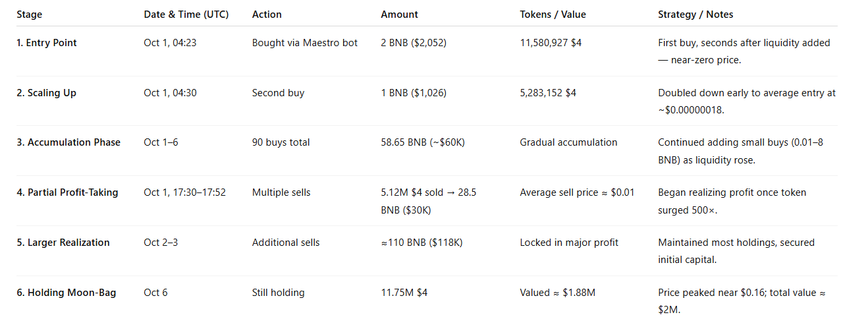
Task: Click the Stage column header
Action: coord(30,15)
